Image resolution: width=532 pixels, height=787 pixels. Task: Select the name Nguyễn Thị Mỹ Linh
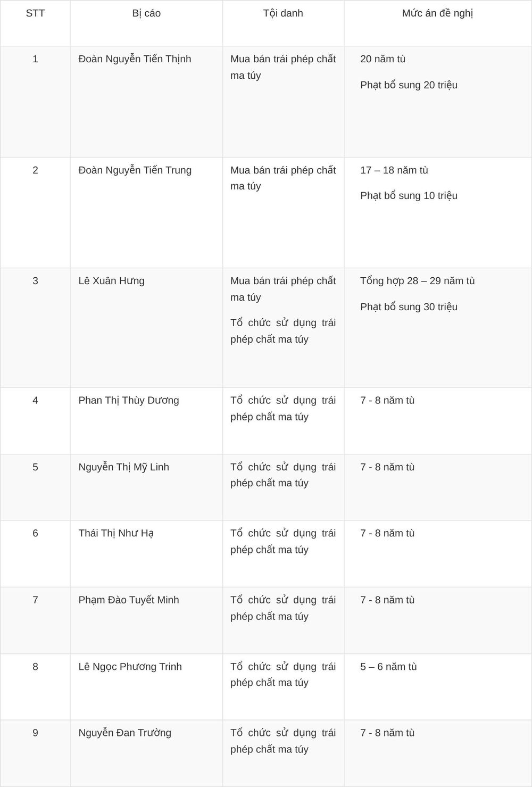click(x=124, y=467)
